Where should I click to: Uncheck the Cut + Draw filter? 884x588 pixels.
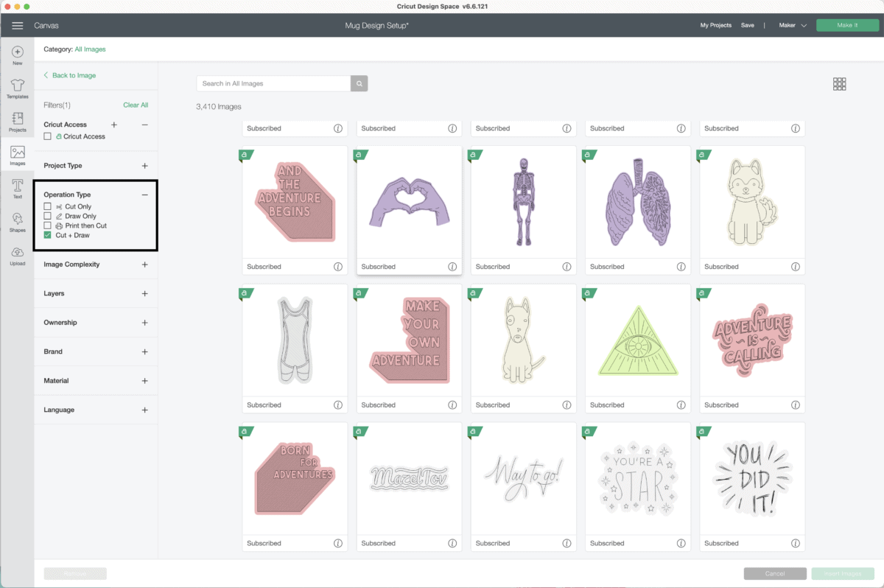(48, 235)
